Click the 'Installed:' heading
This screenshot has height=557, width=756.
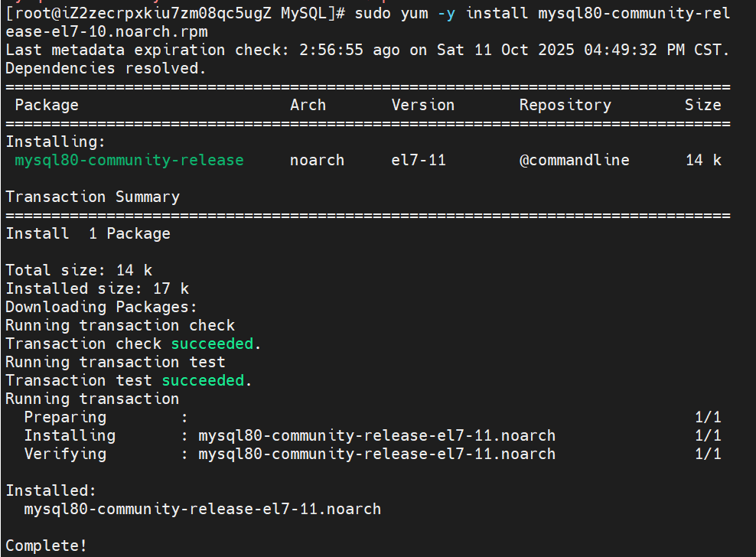pyautogui.click(x=51, y=490)
